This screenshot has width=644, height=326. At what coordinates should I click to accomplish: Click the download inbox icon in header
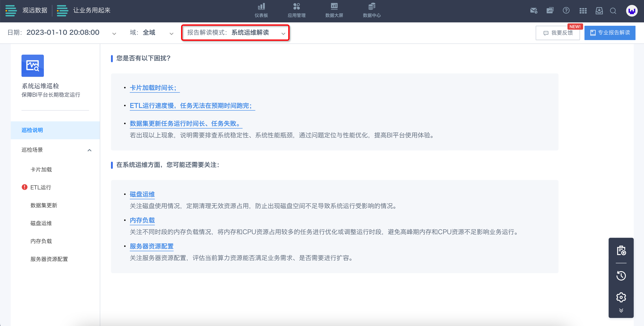point(599,11)
